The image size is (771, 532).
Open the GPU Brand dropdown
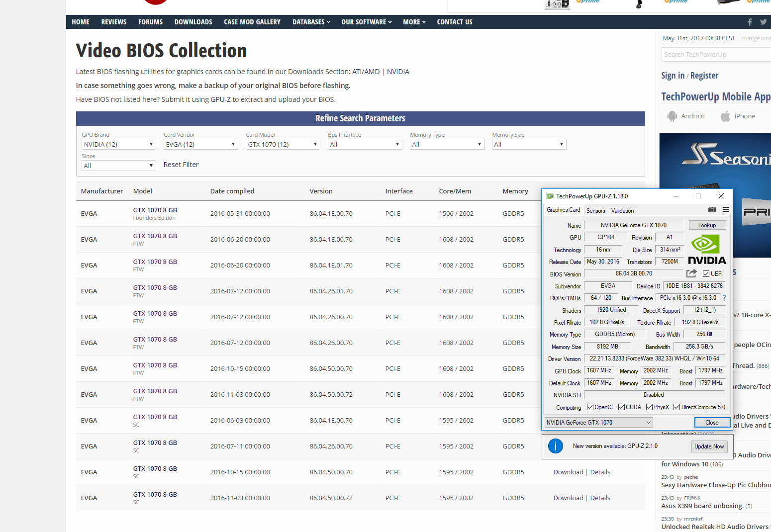pos(119,144)
